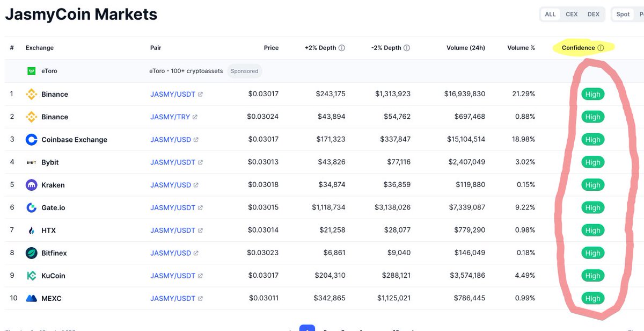
Task: Click external link icon in Binance row 1
Action: (x=200, y=94)
